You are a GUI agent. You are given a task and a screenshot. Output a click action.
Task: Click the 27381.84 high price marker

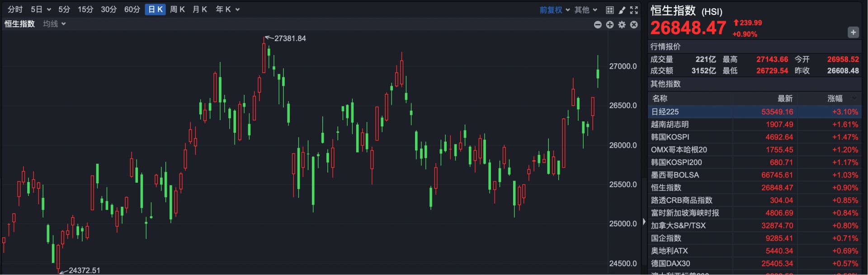coord(290,39)
